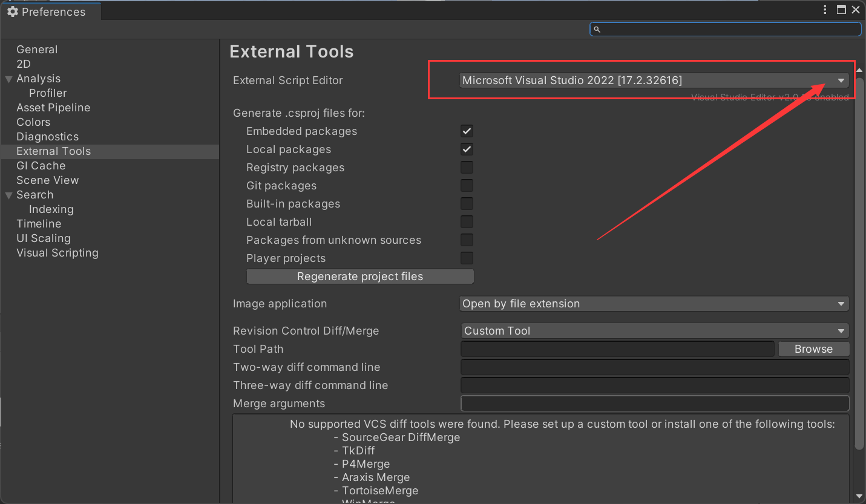Enable Registry packages checkbox

(467, 168)
